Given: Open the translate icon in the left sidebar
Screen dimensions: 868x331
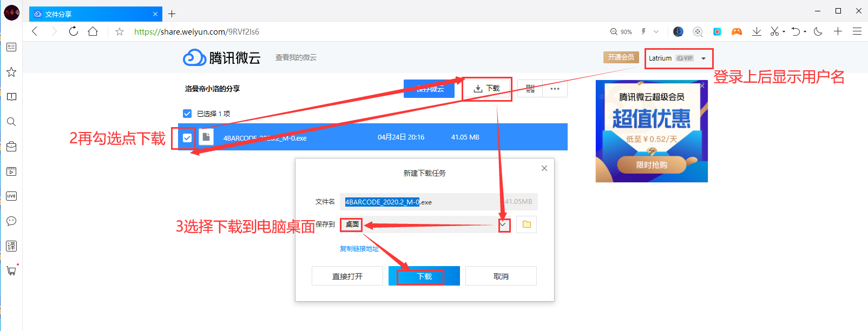Looking at the screenshot, I should [11, 246].
